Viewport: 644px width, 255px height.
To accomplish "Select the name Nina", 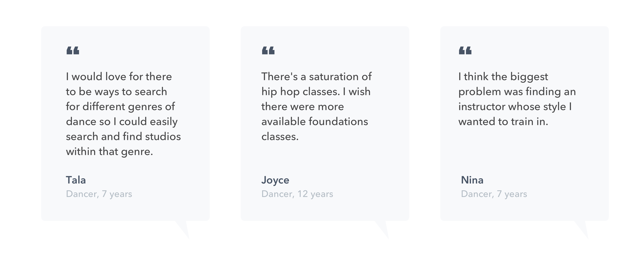I will 472,180.
